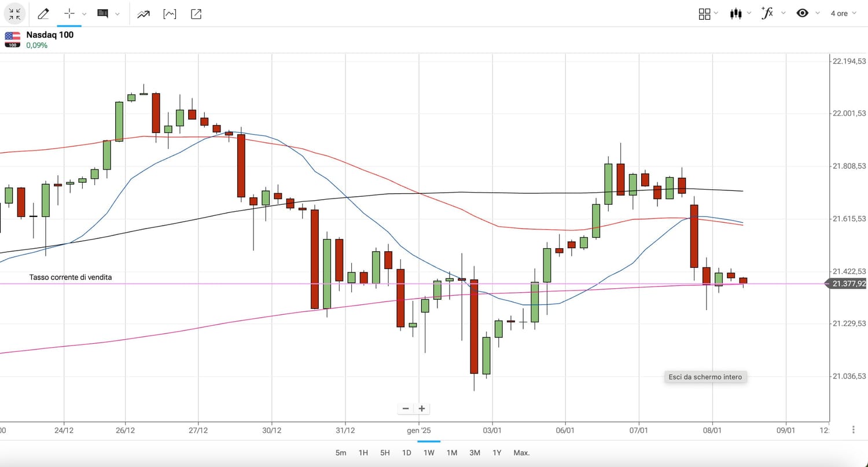Select the pencil drawing tool

tap(43, 13)
